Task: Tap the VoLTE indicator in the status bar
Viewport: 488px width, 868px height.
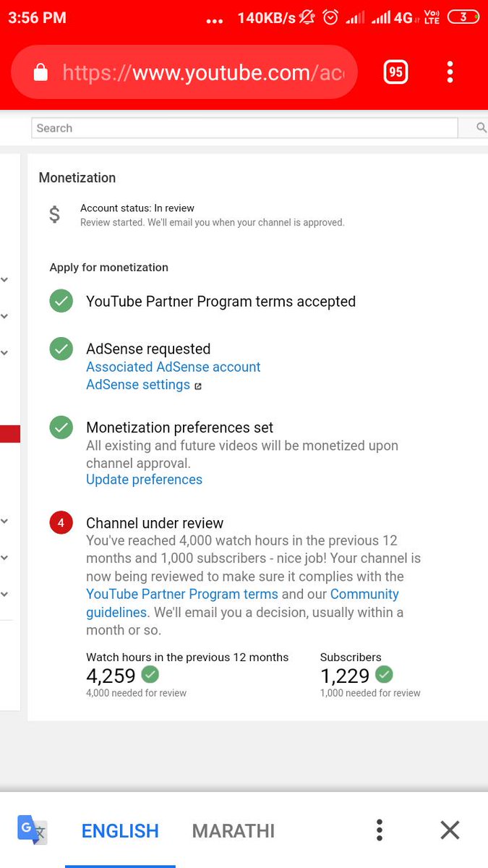Action: pos(432,17)
